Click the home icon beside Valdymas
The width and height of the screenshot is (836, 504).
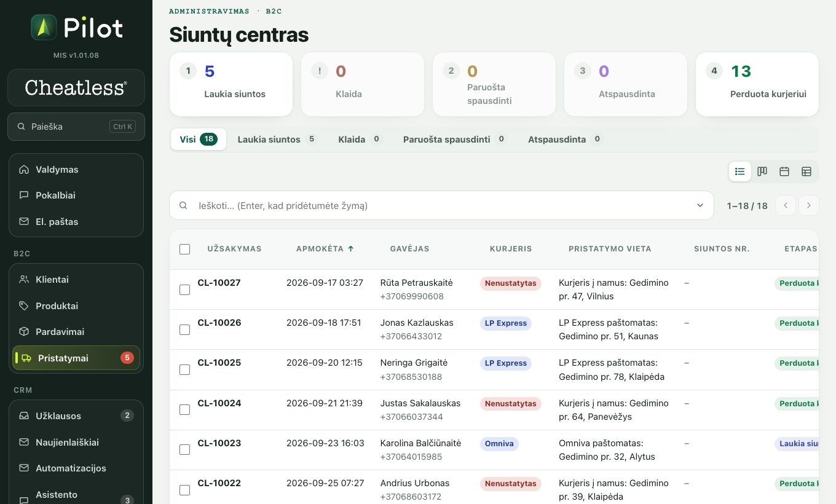(24, 170)
